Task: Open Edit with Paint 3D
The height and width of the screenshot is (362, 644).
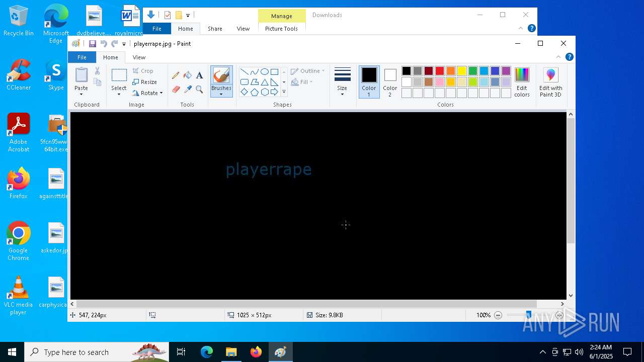Action: point(551,82)
